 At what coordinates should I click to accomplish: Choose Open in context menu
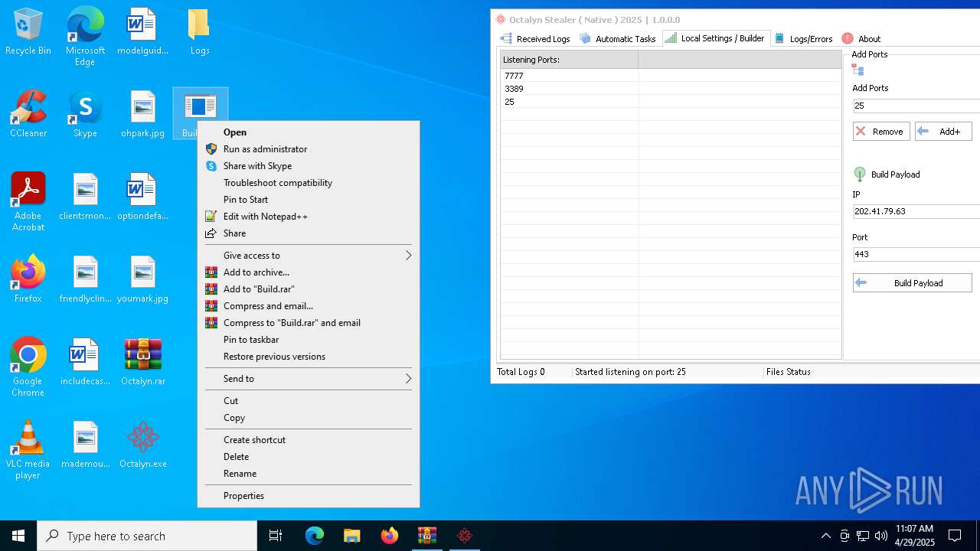coord(309,132)
